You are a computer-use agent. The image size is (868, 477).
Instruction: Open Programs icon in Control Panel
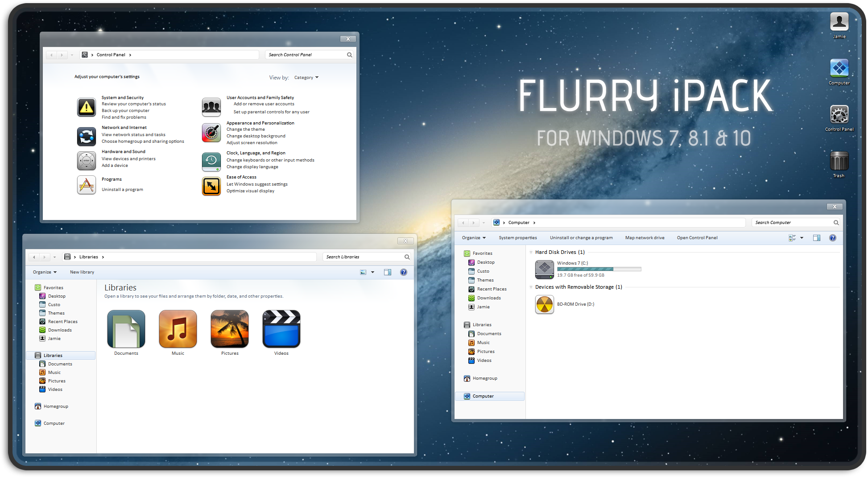[x=87, y=185]
